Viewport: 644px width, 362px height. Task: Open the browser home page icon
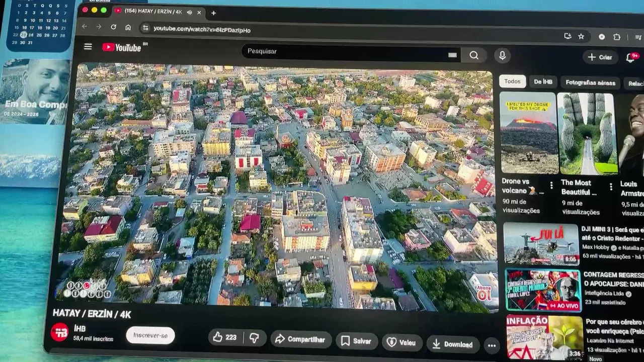click(x=128, y=28)
